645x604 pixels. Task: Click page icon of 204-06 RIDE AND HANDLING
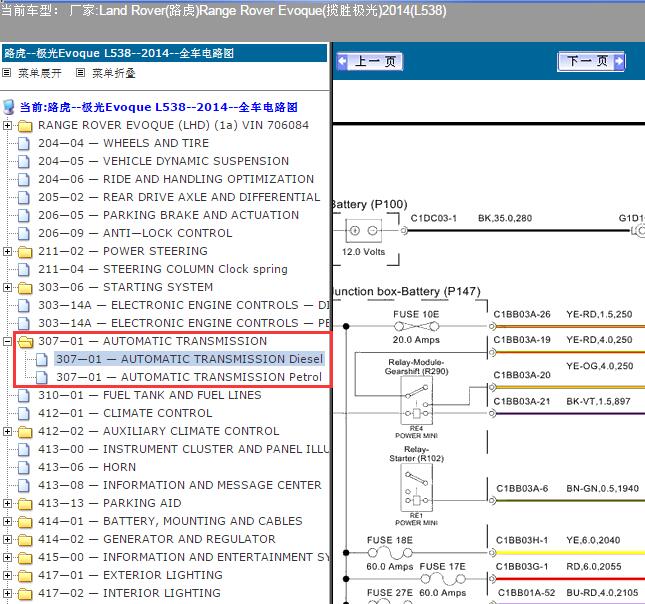[24, 179]
